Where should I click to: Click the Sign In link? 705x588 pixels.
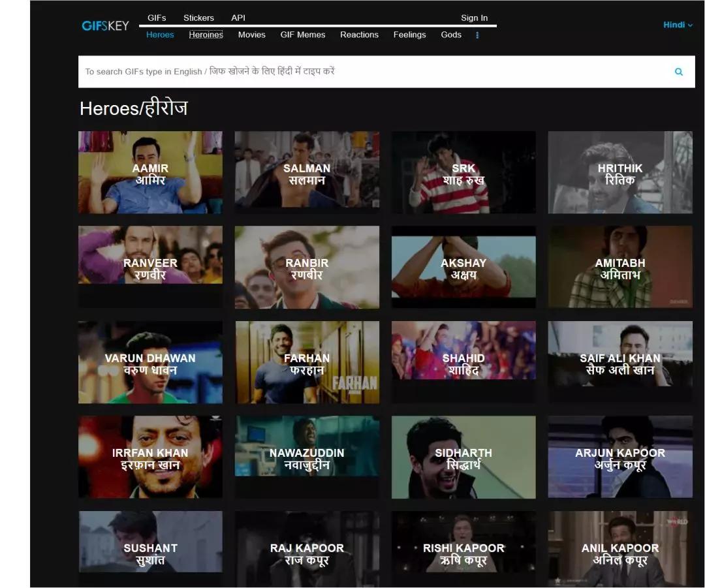tap(474, 18)
